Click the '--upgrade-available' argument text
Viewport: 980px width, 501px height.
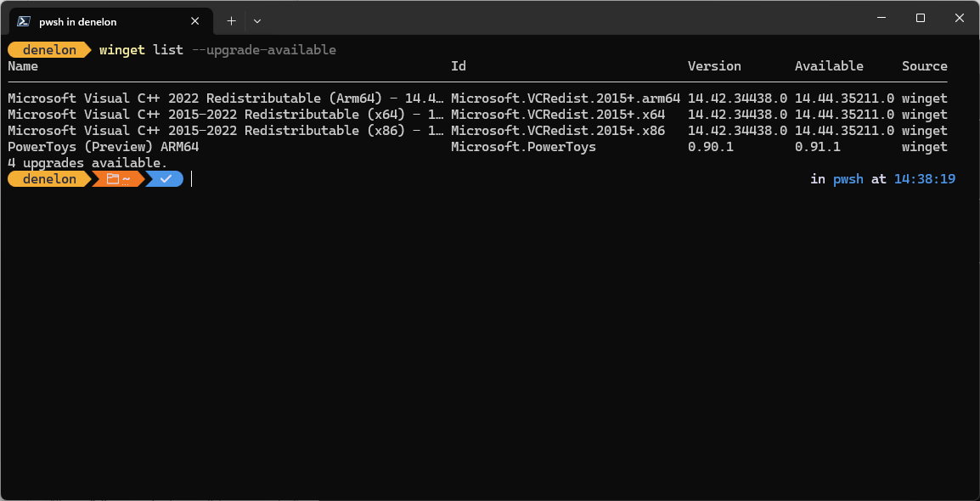tap(264, 50)
